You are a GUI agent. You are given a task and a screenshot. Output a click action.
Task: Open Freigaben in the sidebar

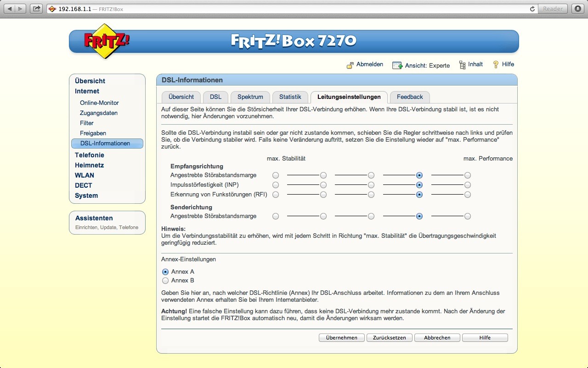click(x=93, y=133)
